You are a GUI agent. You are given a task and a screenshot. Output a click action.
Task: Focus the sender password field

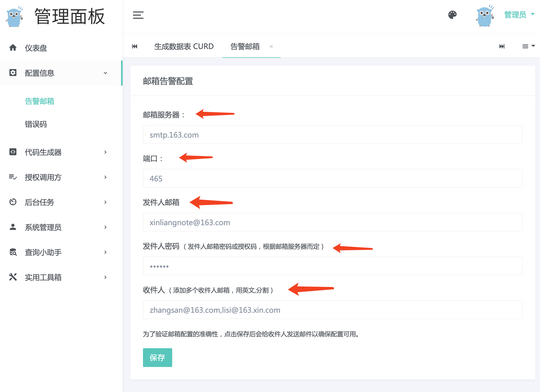coord(333,266)
